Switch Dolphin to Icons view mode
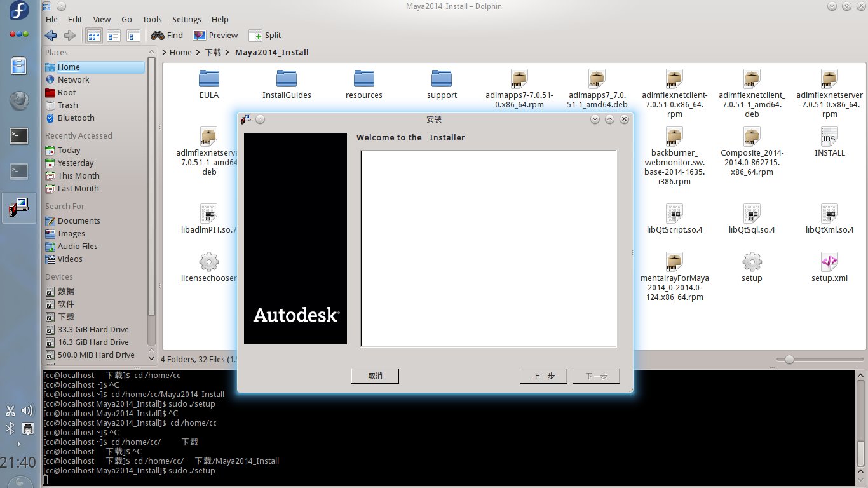This screenshot has width=868, height=488. tap(93, 36)
